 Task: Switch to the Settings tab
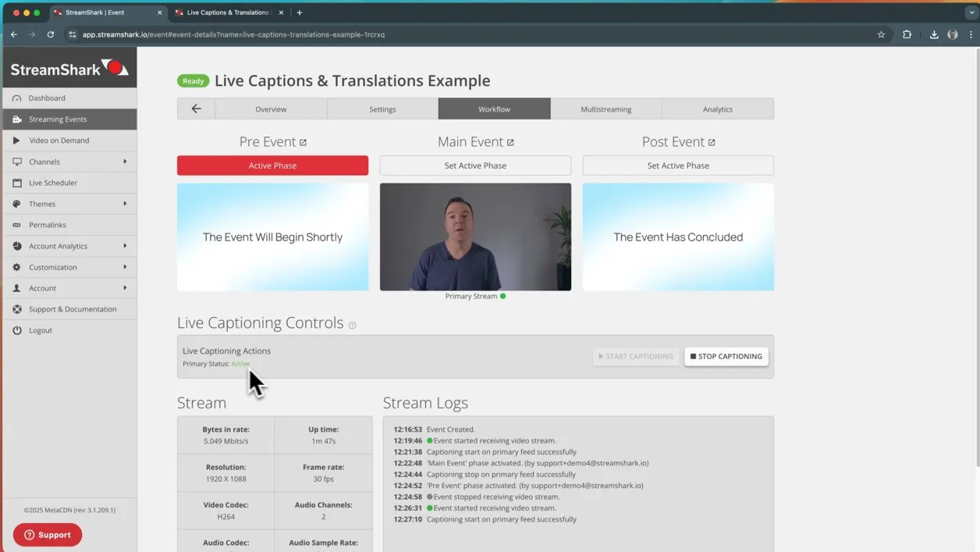(x=382, y=109)
